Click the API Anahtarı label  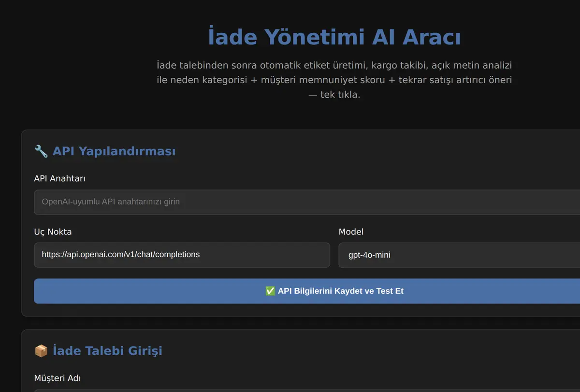tap(60, 178)
